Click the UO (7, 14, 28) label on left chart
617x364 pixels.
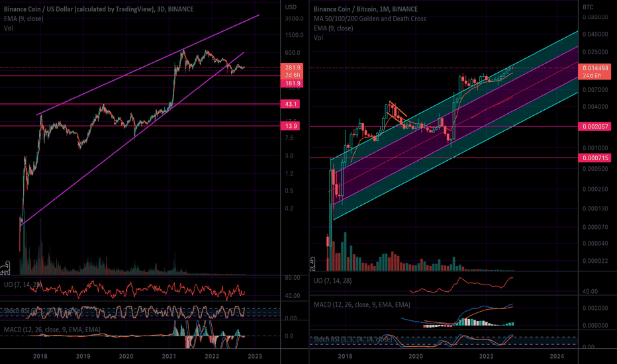pos(22,284)
